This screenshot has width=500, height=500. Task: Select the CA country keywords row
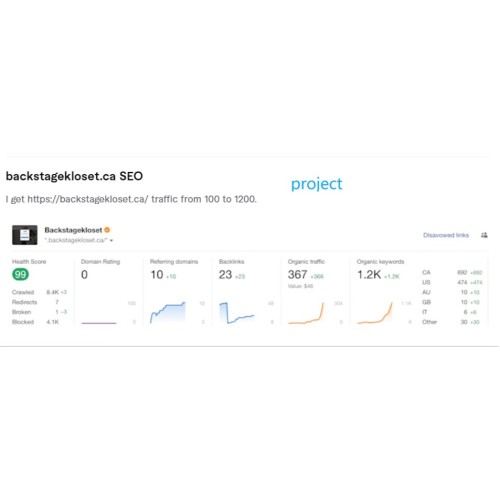[x=452, y=272]
